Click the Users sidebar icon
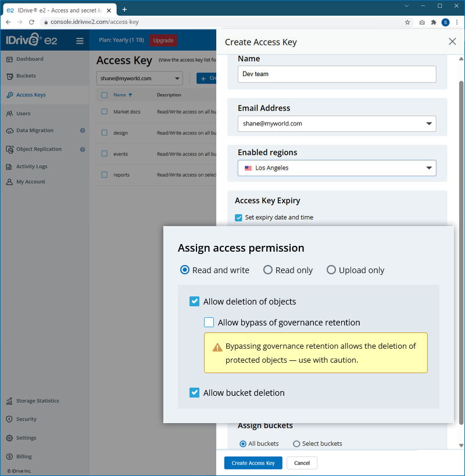 pos(9,113)
